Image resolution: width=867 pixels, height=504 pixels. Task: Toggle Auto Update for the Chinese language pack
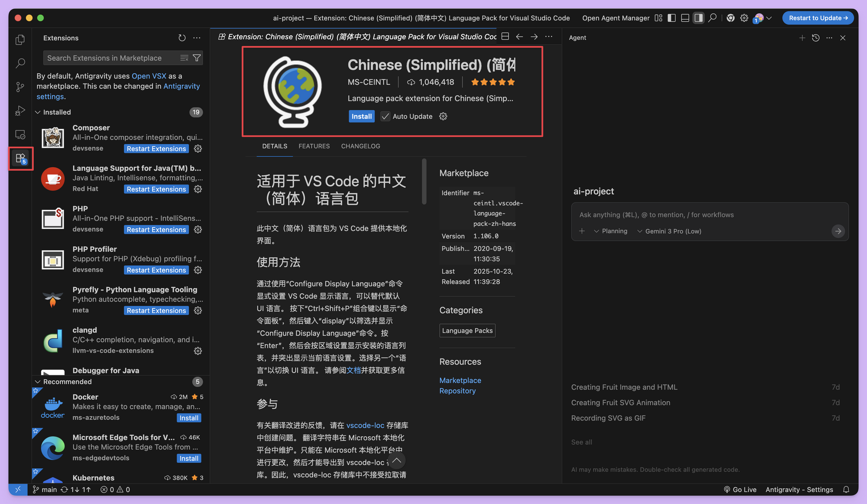point(385,116)
